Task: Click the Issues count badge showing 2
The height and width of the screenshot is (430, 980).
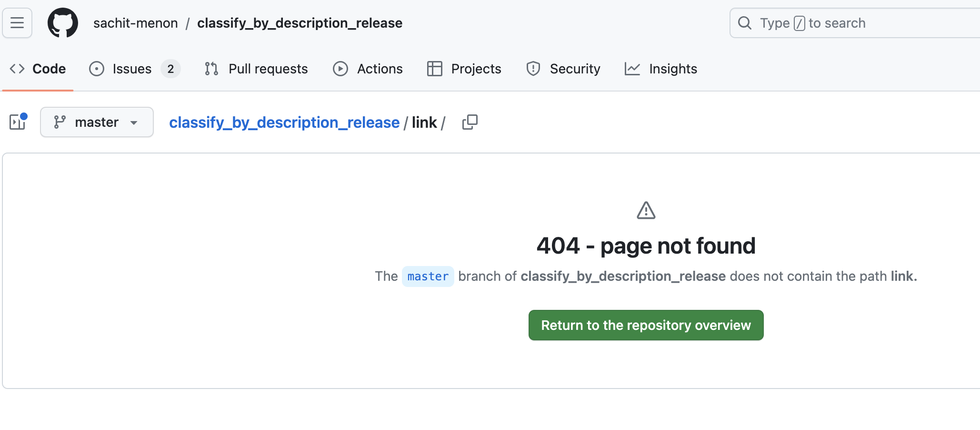Action: coord(170,69)
